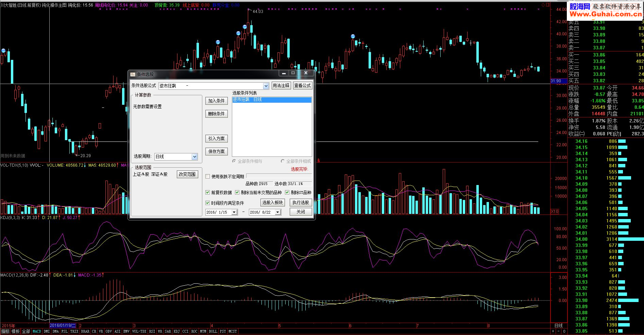Select DMI indicator tab

click(x=47, y=331)
